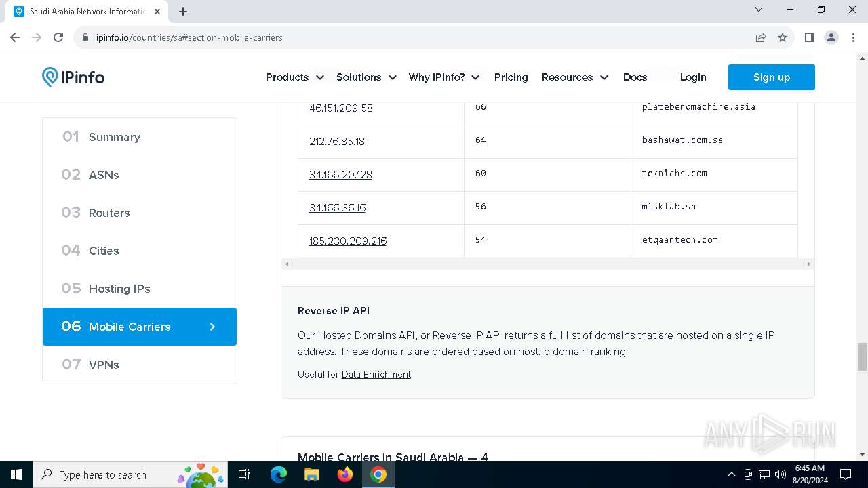Click the page vertical scrollbar thumb
Viewport: 868px width, 488px height.
pyautogui.click(x=862, y=357)
